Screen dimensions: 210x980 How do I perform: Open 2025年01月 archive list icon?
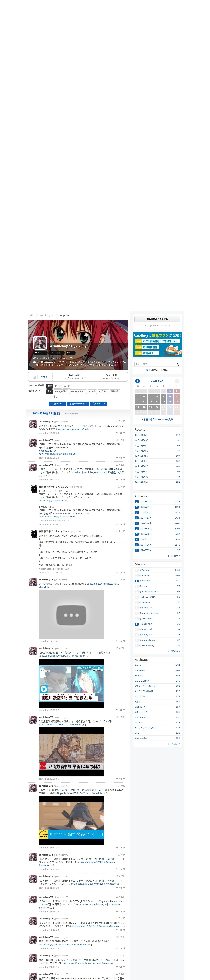[136, 507]
